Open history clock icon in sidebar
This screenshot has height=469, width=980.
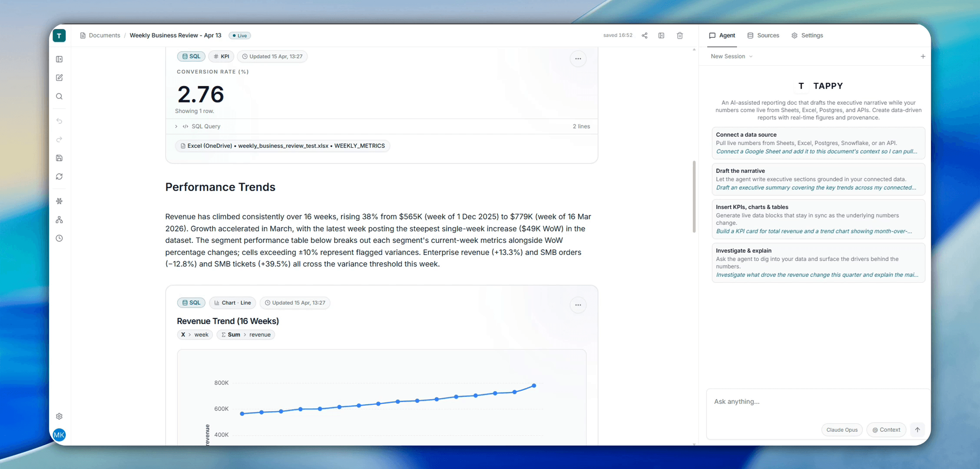click(60, 238)
